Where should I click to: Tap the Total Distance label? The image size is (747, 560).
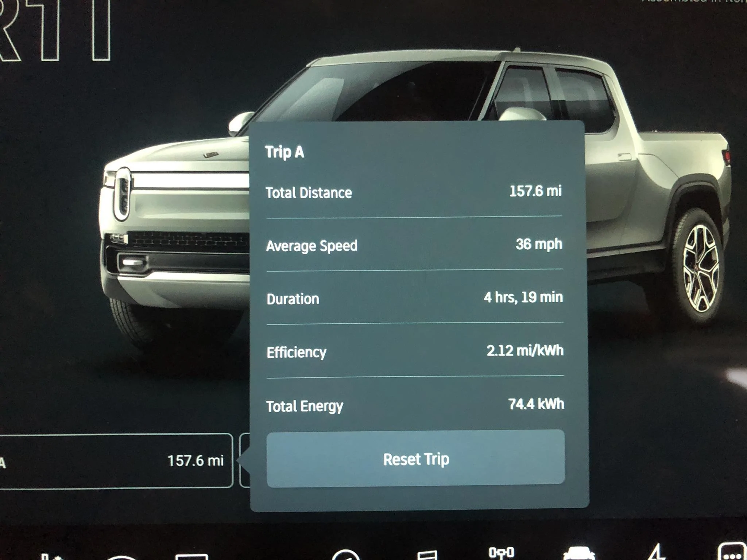(309, 193)
